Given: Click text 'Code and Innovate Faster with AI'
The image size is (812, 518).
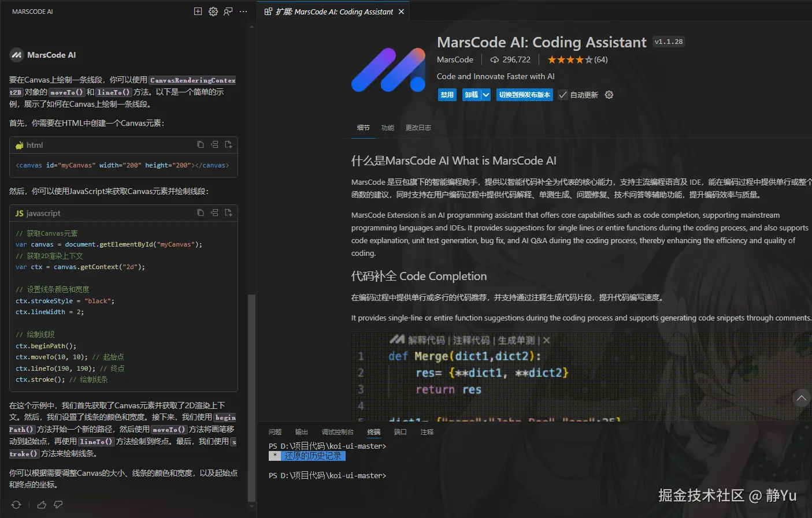Looking at the screenshot, I should click(495, 76).
